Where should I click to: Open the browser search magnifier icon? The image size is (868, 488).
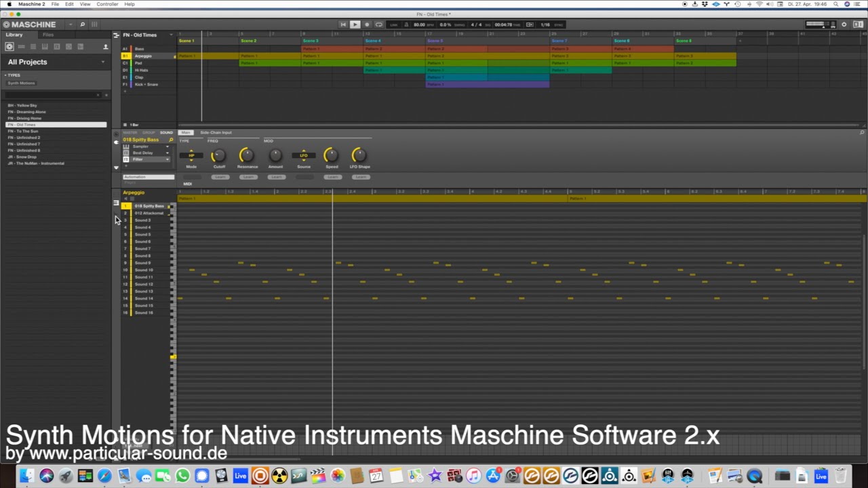(82, 24)
